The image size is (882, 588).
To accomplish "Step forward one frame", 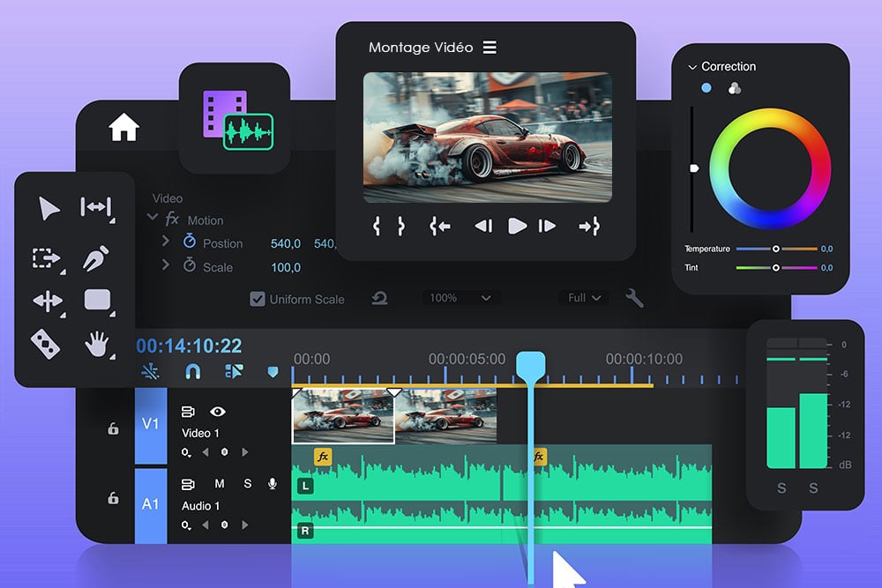I will point(547,226).
